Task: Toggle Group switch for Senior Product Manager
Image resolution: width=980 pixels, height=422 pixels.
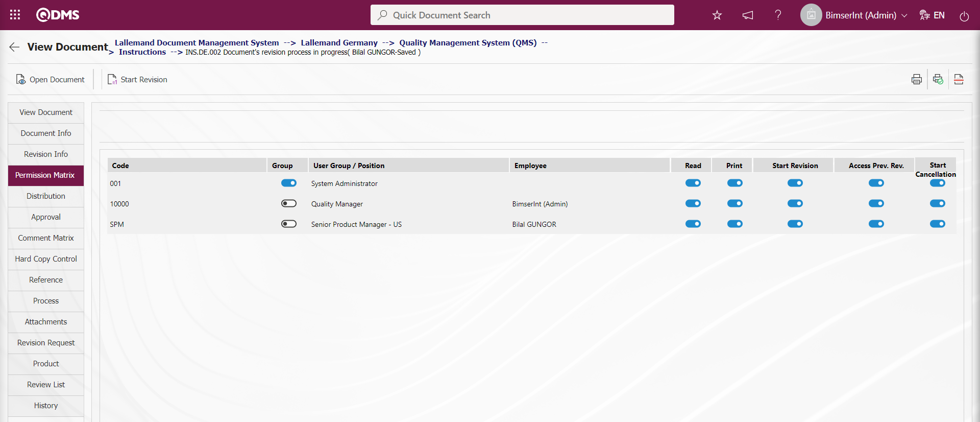Action: click(x=289, y=224)
